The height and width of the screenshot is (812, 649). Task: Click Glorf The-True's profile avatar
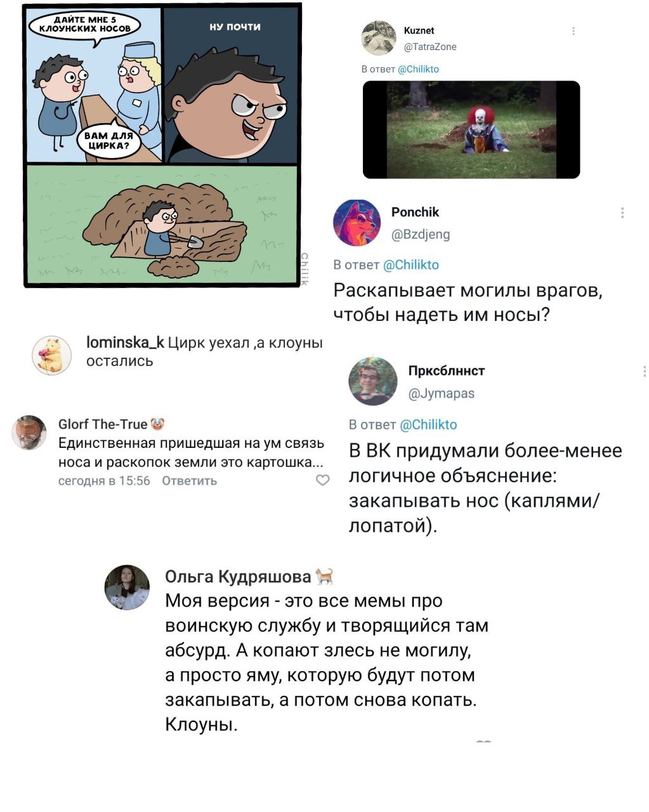[x=29, y=433]
